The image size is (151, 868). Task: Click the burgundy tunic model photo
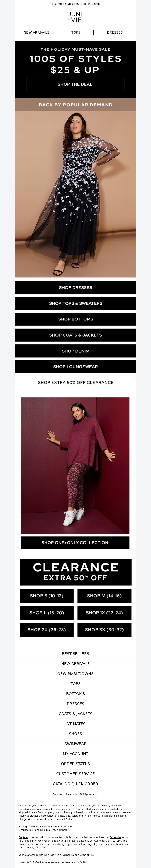tap(75, 465)
